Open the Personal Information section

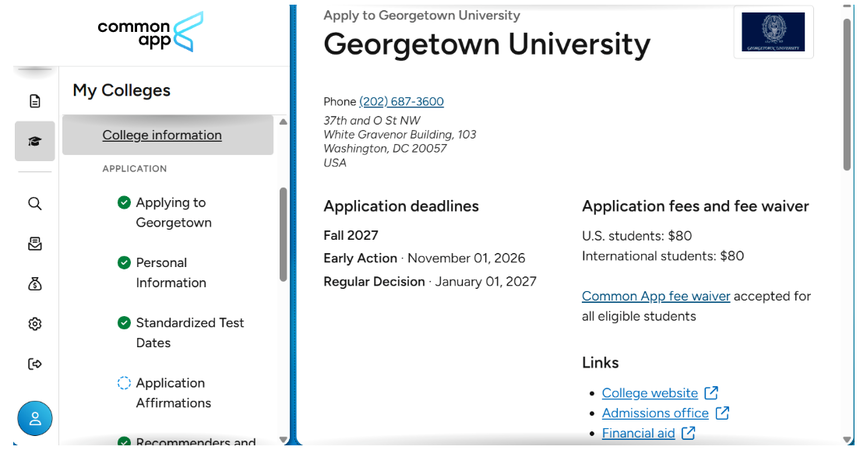point(171,273)
